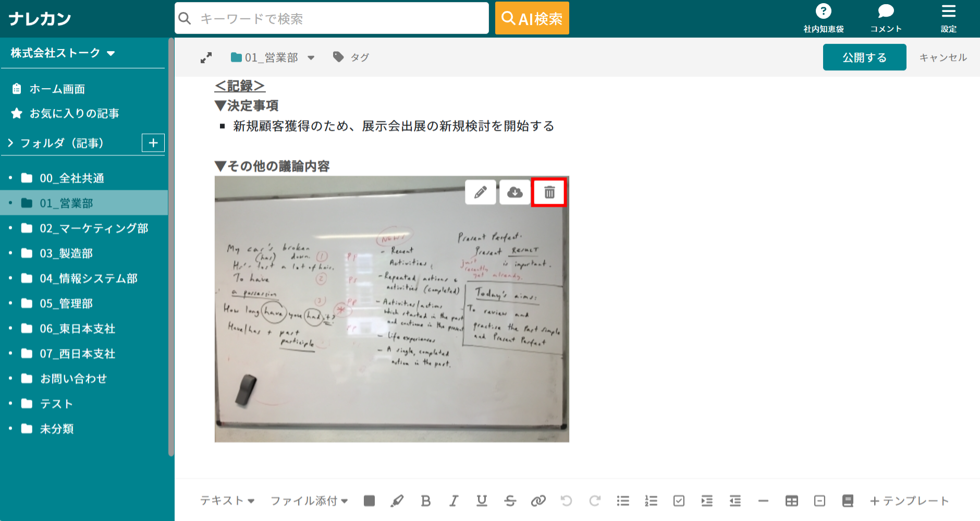
Task: Toggle a numbered list
Action: coord(651,501)
